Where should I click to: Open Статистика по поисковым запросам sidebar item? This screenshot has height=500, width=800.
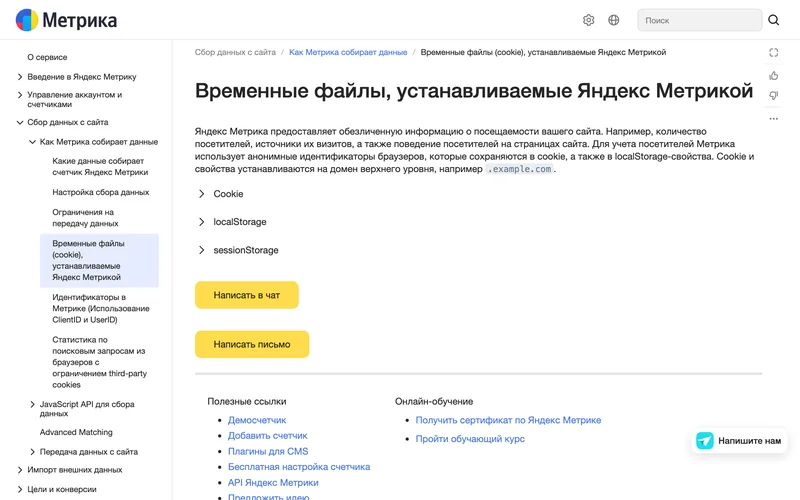point(99,362)
